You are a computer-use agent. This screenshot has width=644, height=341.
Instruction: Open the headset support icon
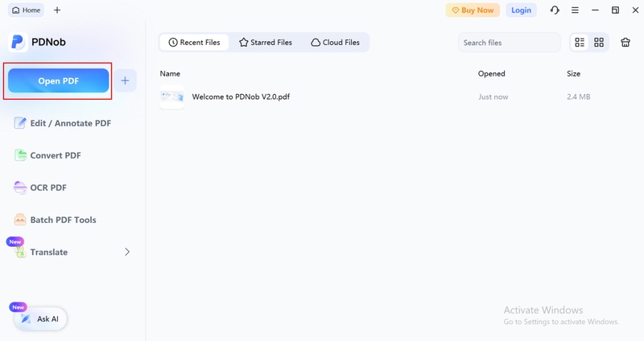[555, 10]
